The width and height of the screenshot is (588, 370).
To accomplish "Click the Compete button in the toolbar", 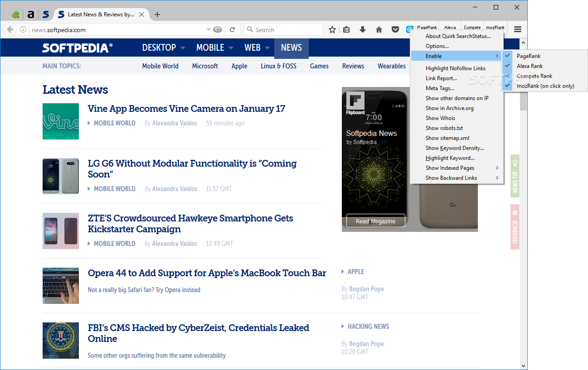I will point(472,28).
